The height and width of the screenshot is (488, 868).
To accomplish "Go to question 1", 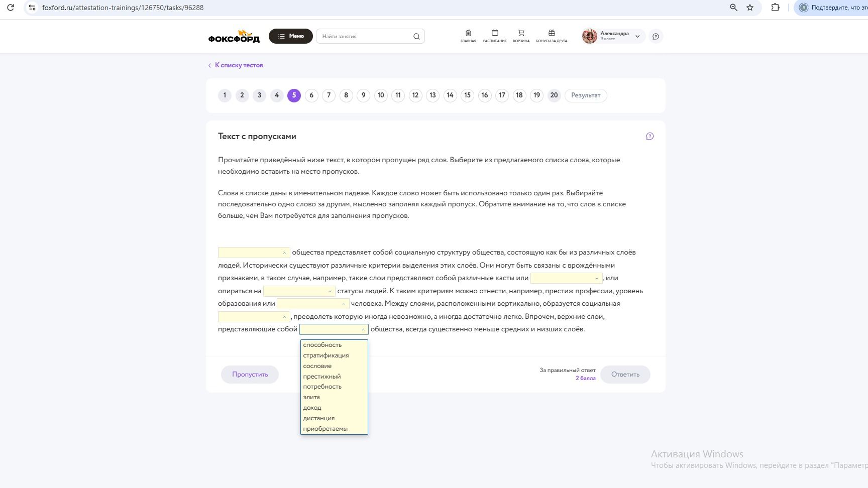I will [225, 95].
